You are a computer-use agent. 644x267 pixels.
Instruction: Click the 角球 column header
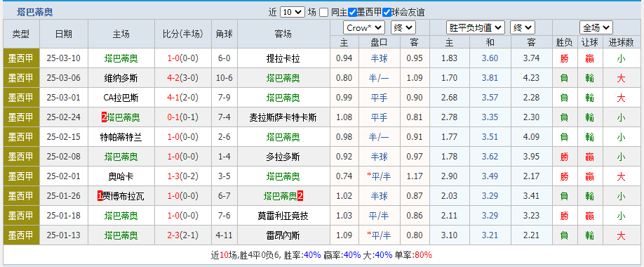pyautogui.click(x=224, y=34)
